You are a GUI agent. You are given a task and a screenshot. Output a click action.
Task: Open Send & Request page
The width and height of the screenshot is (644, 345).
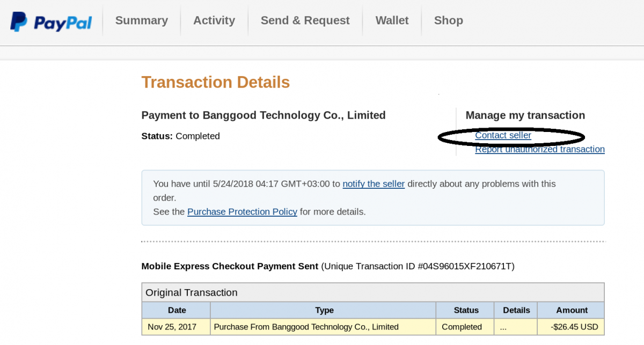[305, 20]
